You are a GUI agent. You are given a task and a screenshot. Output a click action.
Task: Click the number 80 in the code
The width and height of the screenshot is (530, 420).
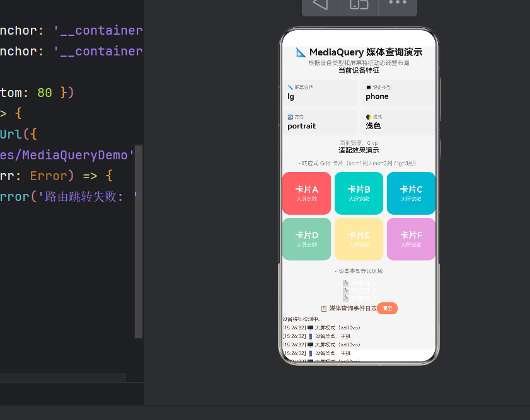tap(45, 93)
